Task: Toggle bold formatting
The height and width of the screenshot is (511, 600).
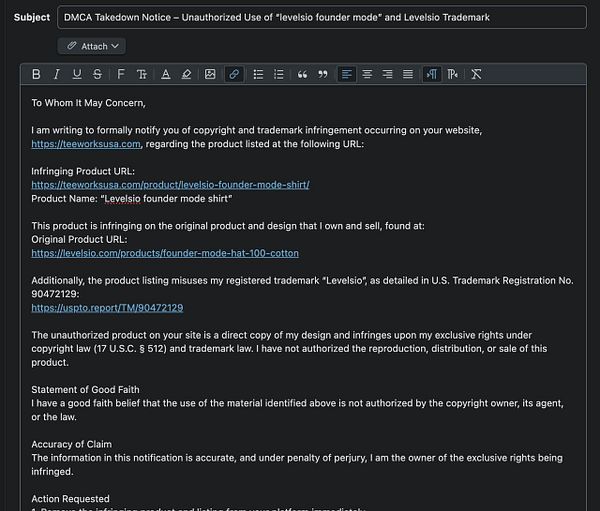Action: [36, 74]
